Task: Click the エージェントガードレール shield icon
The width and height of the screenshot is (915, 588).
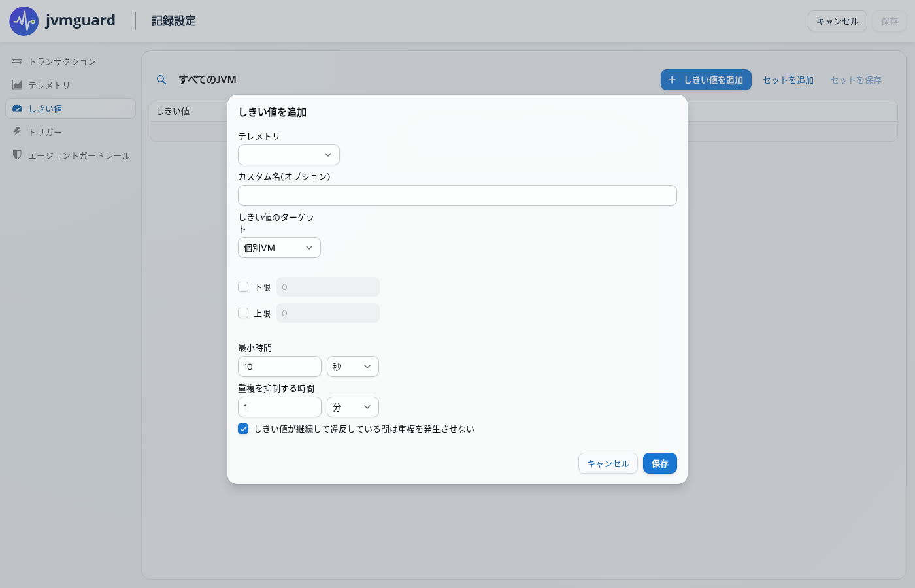Action: point(17,155)
